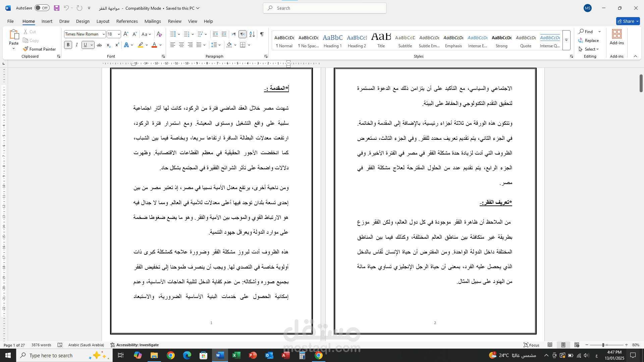Viewport: 644px width, 362px height.
Task: Apply strikethrough formatting
Action: (99, 45)
